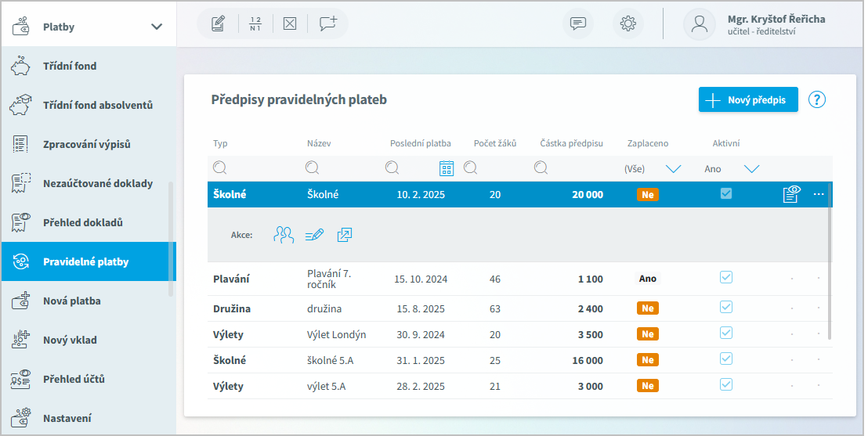Image resolution: width=868 pixels, height=436 pixels.
Task: Open Třídní fond in the sidebar
Action: [70, 67]
